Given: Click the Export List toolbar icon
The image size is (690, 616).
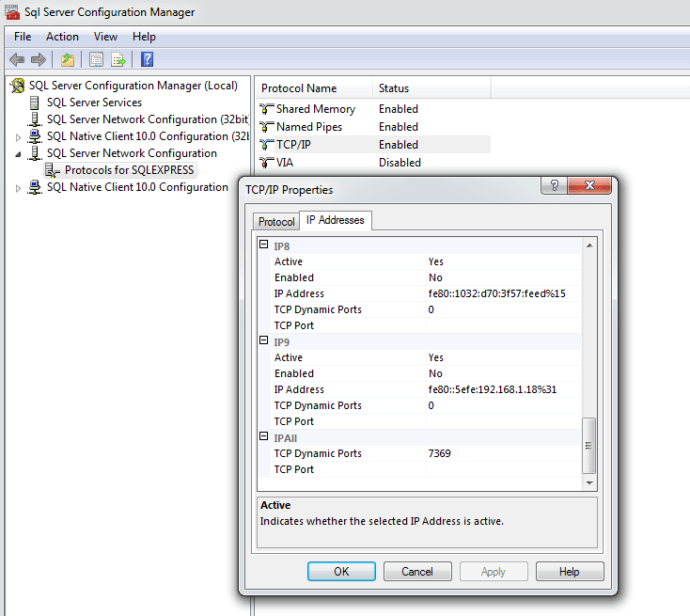Looking at the screenshot, I should [x=118, y=59].
